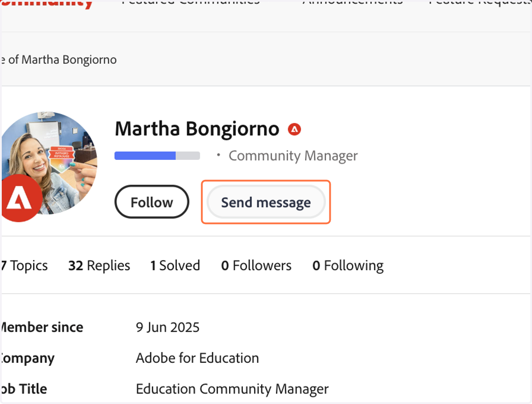Screen dimensions: 532x404
Task: Open the 1 Solved tab
Action: click(175, 265)
